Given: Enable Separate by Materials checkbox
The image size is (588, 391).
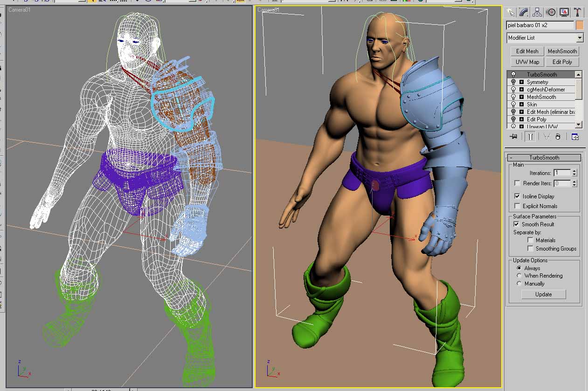Looking at the screenshot, I should pos(531,240).
